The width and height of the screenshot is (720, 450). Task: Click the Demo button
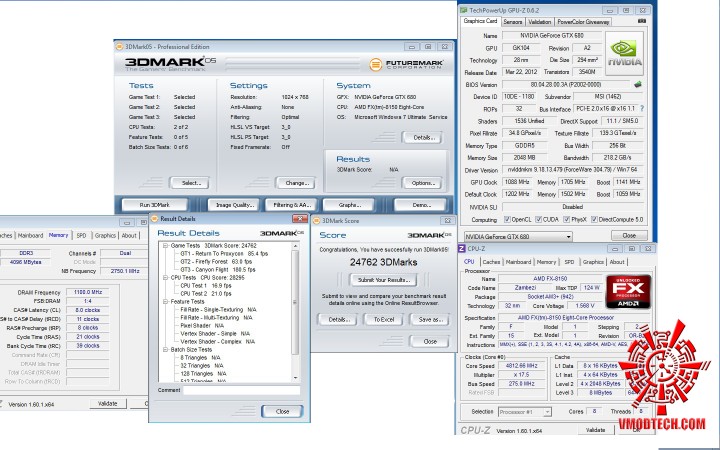coord(421,205)
